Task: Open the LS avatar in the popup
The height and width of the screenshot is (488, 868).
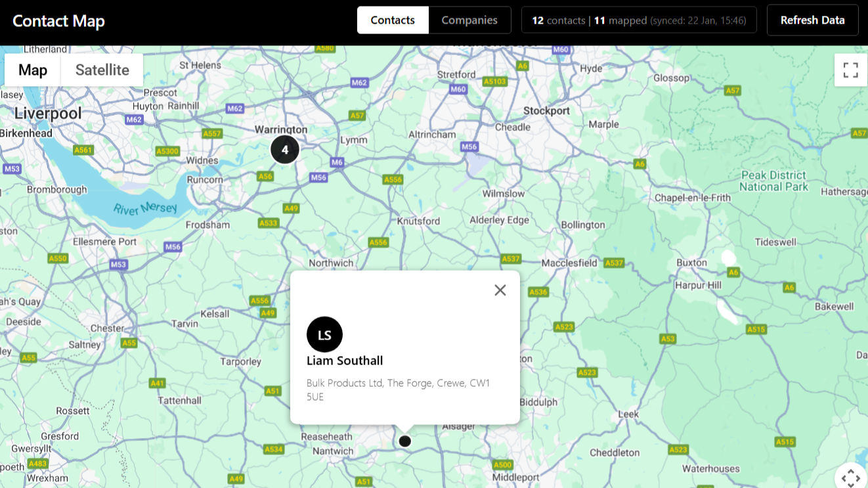Action: coord(325,334)
